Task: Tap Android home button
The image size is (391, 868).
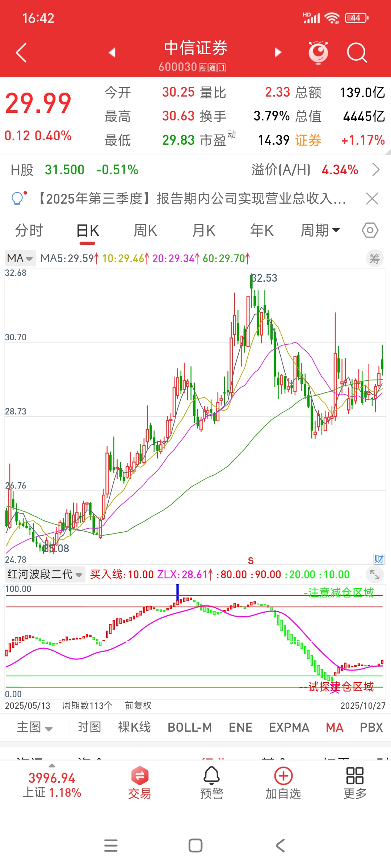Action: click(195, 846)
